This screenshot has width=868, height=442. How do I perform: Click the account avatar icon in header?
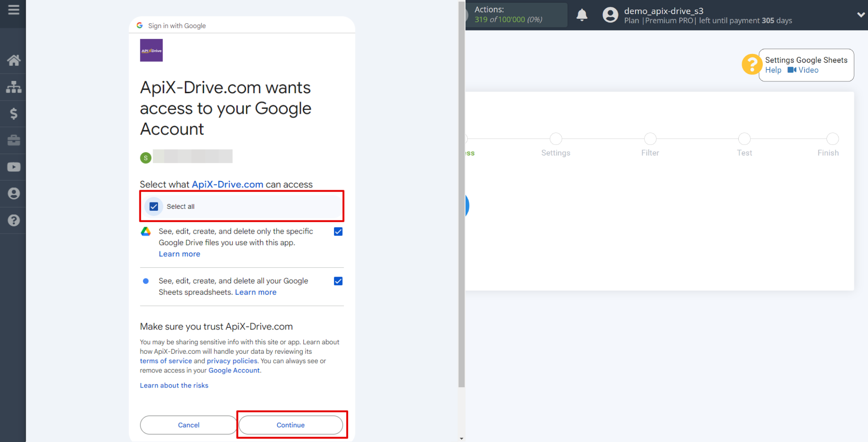[x=610, y=15]
